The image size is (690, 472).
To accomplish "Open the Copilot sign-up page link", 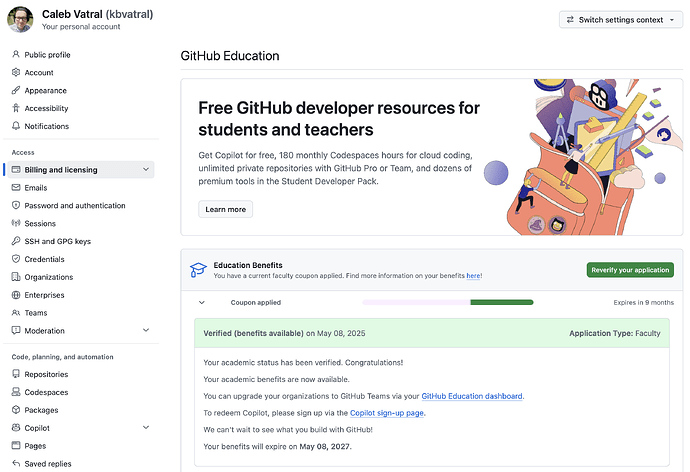I will (387, 413).
